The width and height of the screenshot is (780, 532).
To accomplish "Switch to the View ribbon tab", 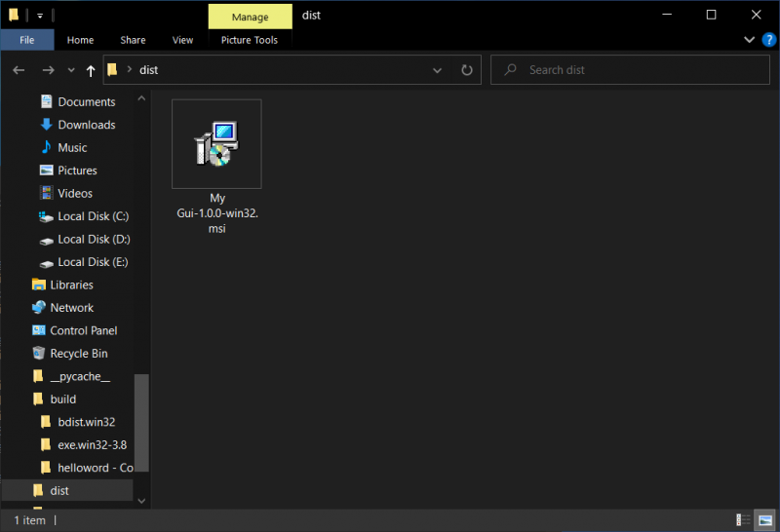I will [x=182, y=40].
